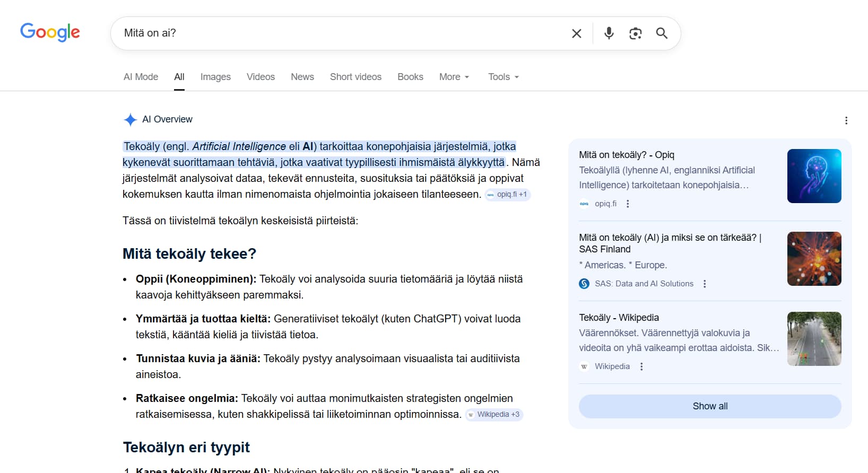Click the Tekoäly Wikipedia road thumbnail

[814, 339]
